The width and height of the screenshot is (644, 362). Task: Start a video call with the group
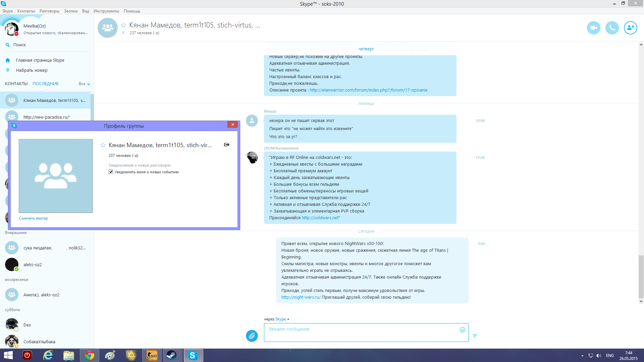593,28
